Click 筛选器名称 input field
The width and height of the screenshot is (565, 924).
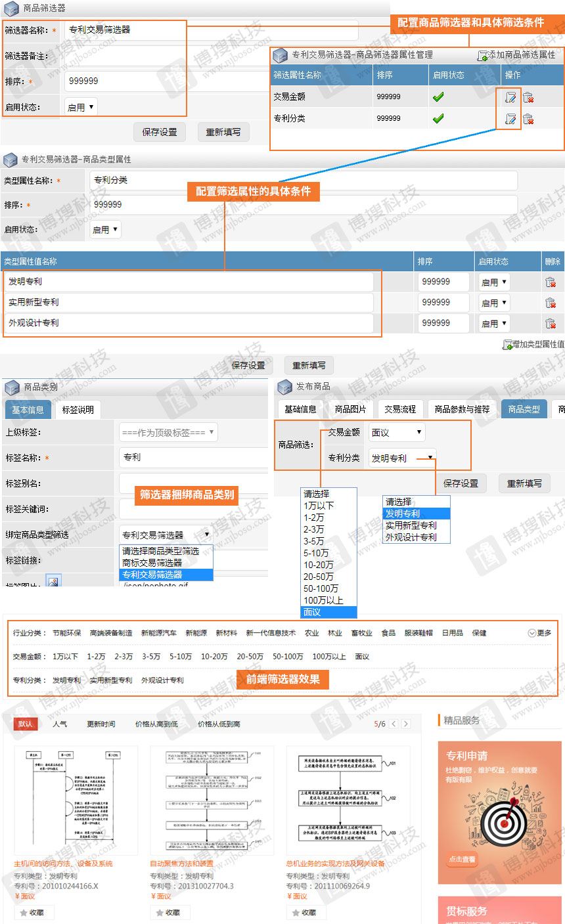[x=210, y=30]
